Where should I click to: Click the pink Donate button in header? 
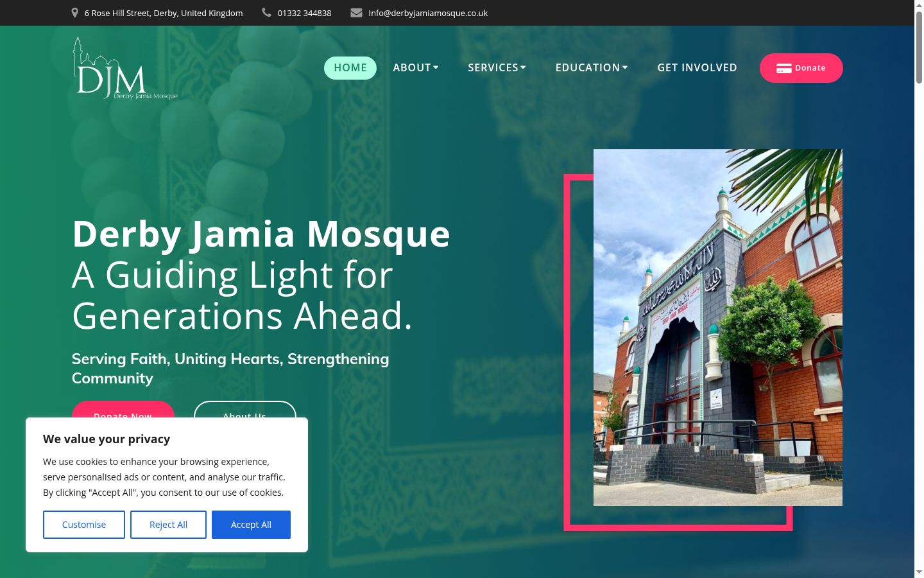point(801,68)
